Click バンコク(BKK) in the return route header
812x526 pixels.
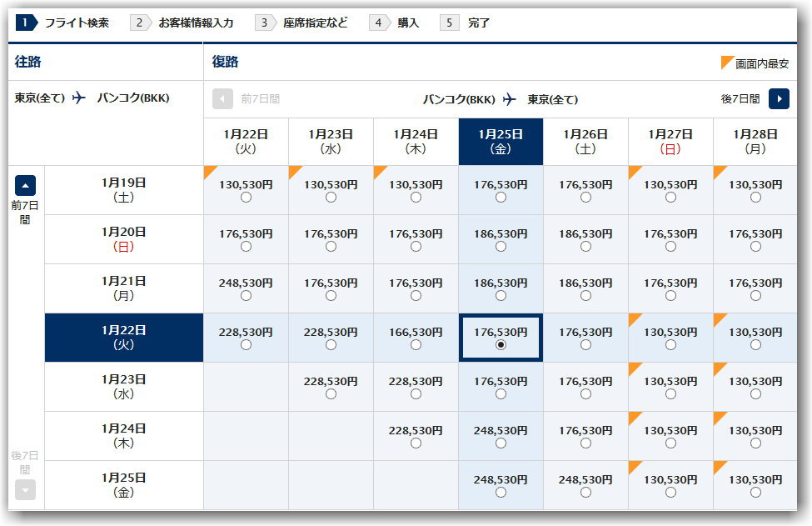(459, 99)
